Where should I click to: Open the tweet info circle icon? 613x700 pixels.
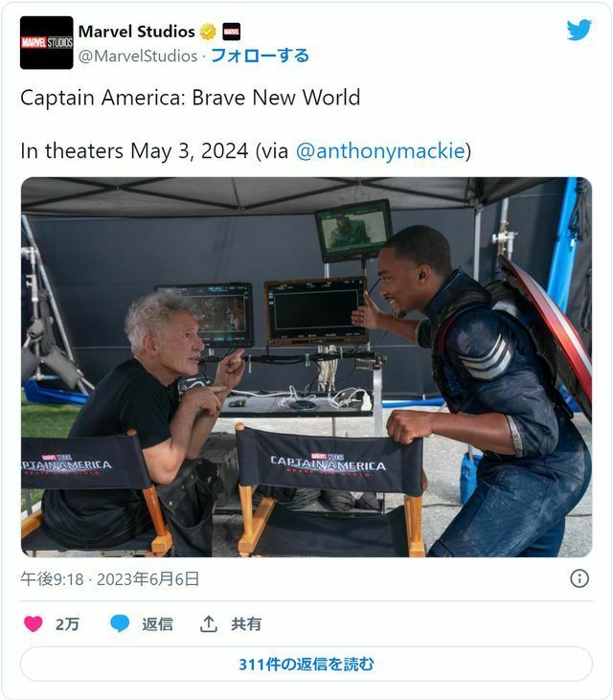[x=579, y=578]
